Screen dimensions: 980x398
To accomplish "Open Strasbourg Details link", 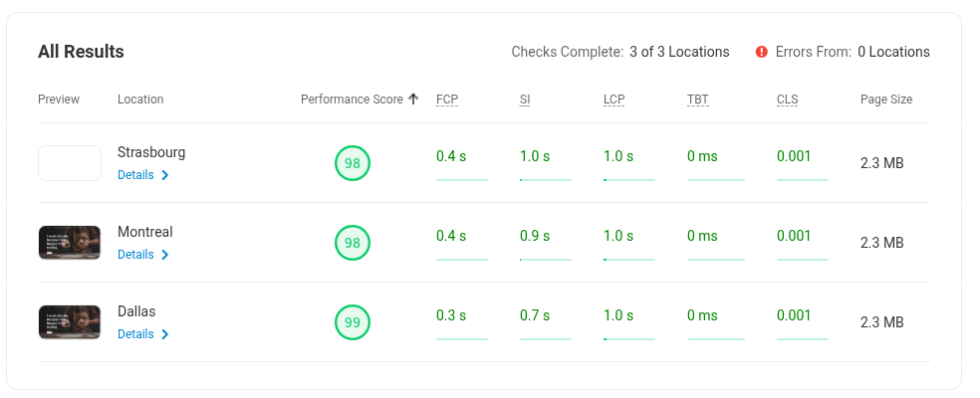I will tap(135, 175).
